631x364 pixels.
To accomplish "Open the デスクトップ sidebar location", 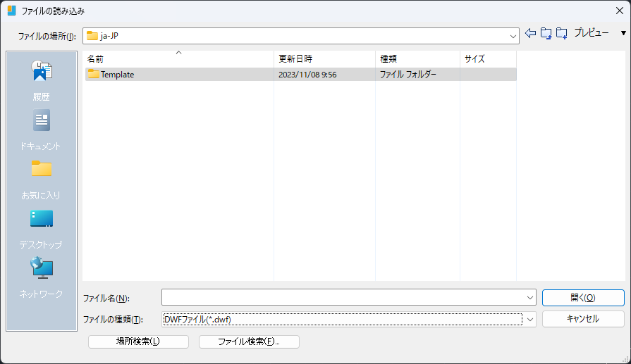I will pos(42,229).
